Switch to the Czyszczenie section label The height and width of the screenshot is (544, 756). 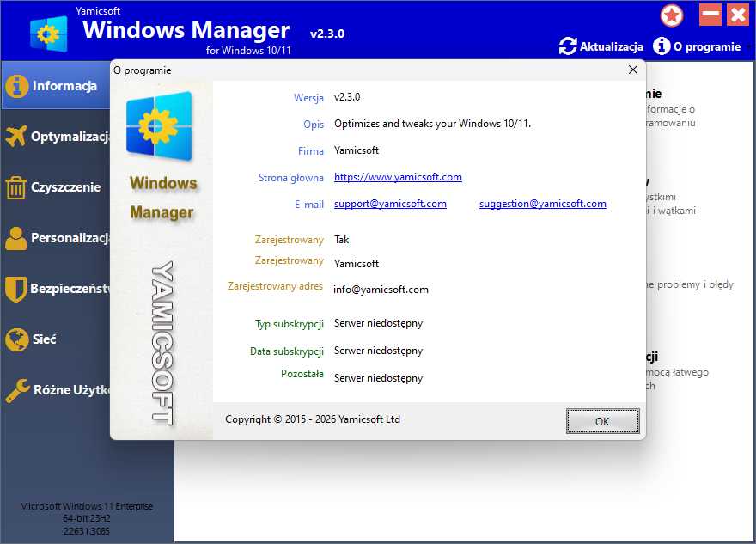click(65, 187)
